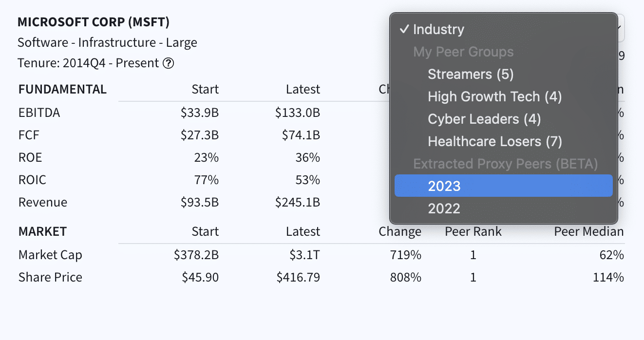
Task: Click the MICROSOFT CORP (MSFT) title
Action: [x=94, y=22]
